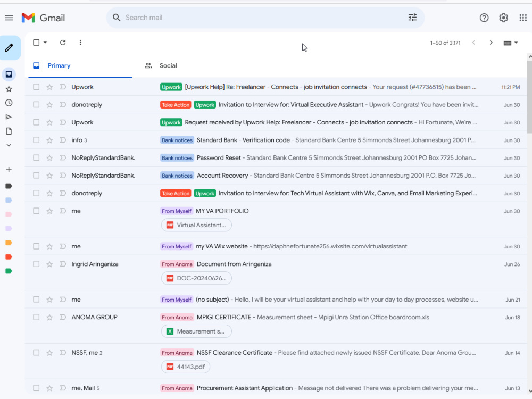Refresh the inbox
This screenshot has width=532, height=399.
pos(63,43)
